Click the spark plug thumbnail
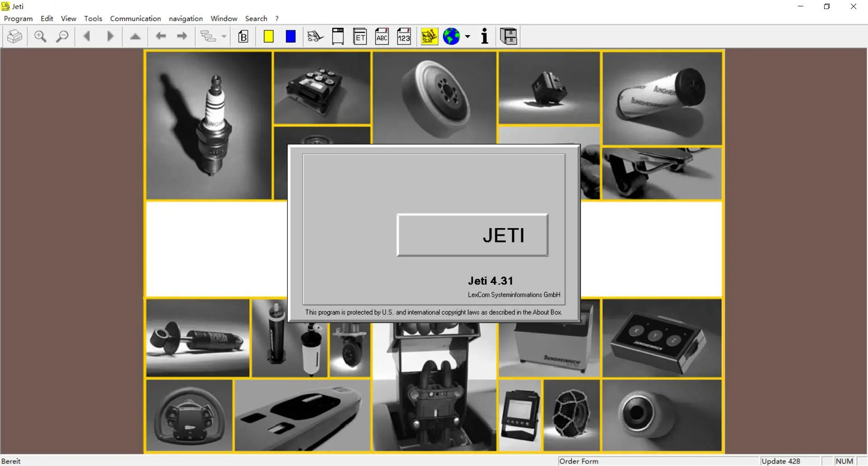Viewport: 868px width, 466px height. pos(209,125)
